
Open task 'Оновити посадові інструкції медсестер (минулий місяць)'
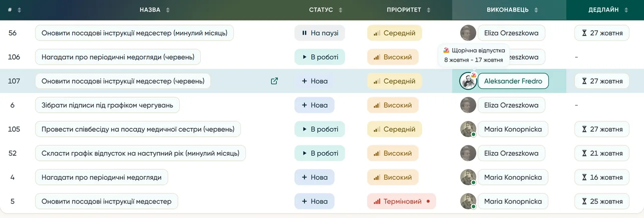pos(134,33)
